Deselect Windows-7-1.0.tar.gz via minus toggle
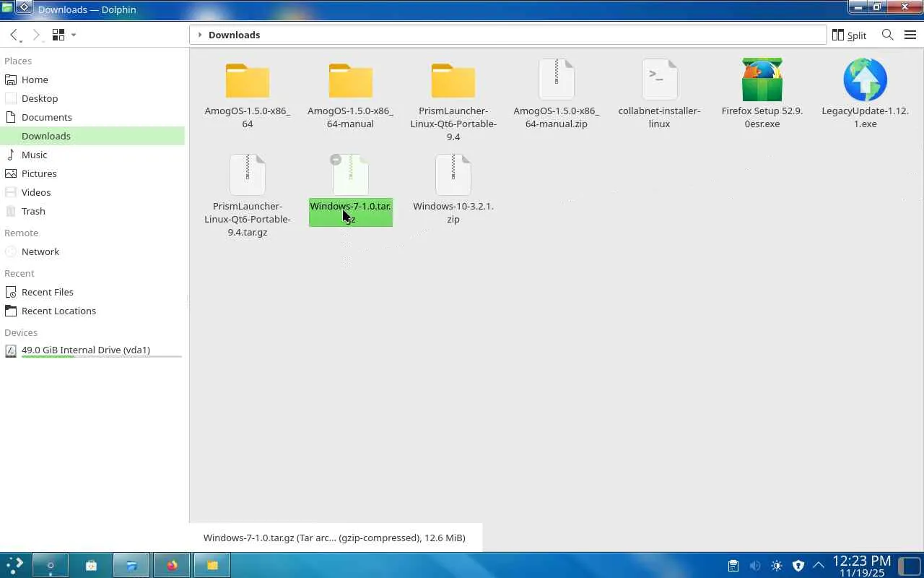 336,160
